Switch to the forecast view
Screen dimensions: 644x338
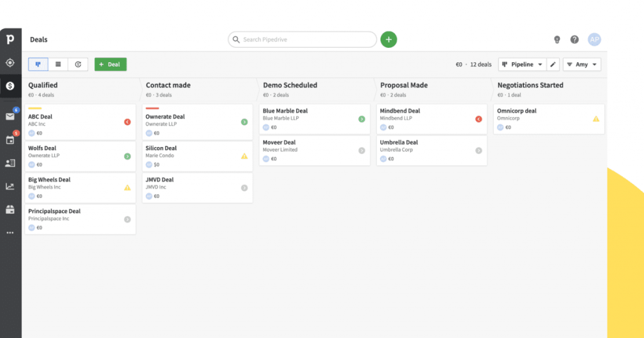(78, 64)
